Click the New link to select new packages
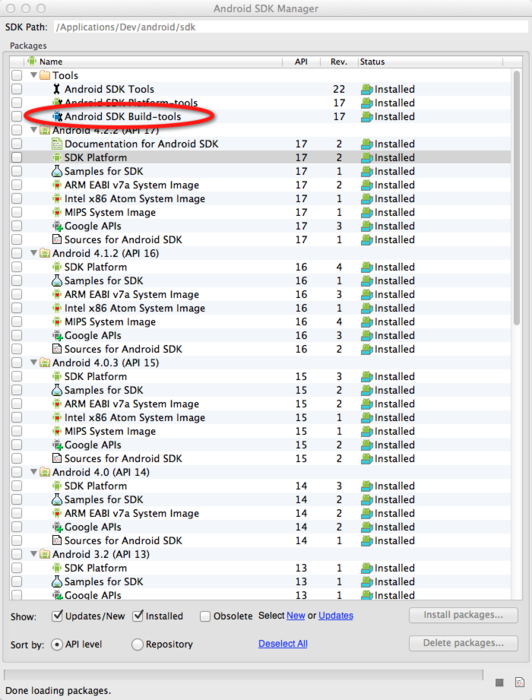Screen dimensions: 532x700 [x=296, y=616]
